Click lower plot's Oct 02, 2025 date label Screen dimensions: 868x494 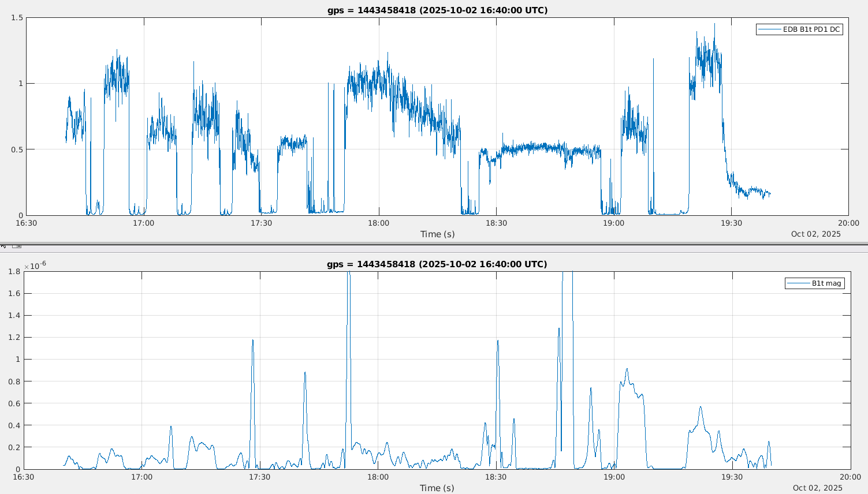pos(817,488)
